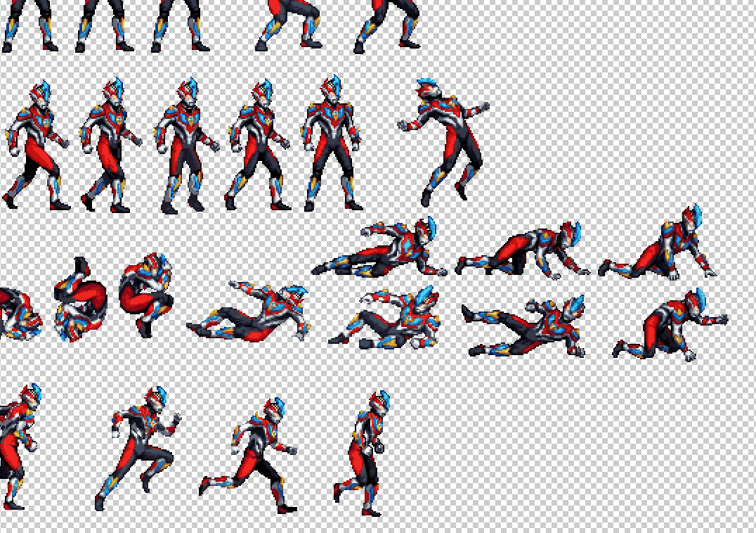This screenshot has width=756, height=533.
Task: Click the lying sprite with legs spread wide apart
Action: (x=523, y=326)
